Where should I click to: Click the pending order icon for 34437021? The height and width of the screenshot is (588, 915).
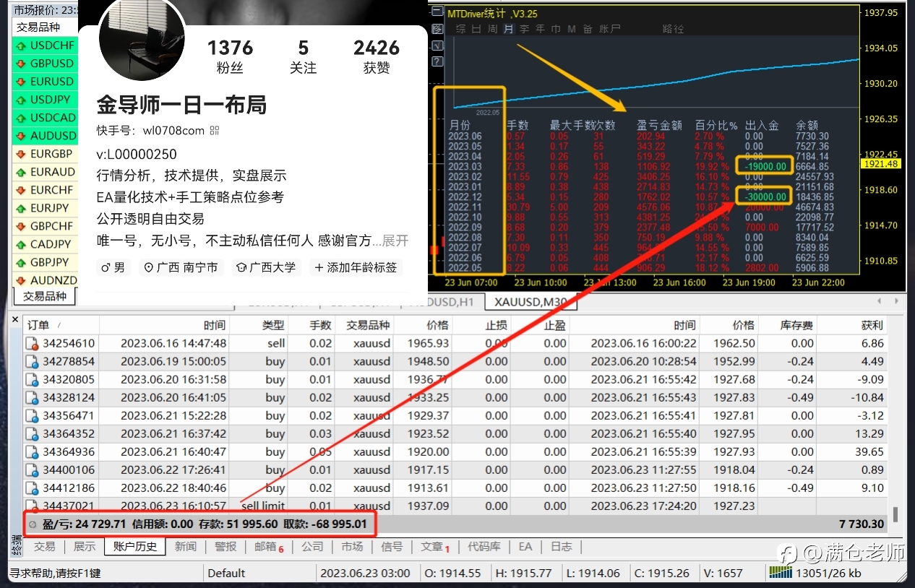click(31, 506)
